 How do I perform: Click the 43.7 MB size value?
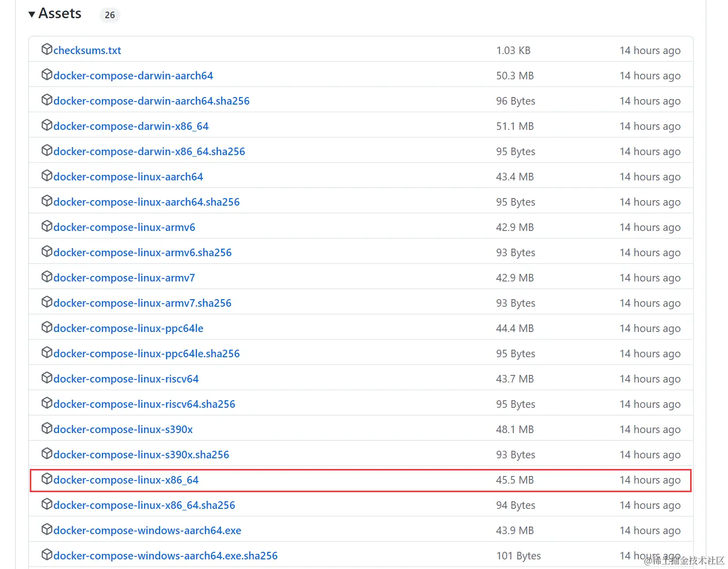click(x=515, y=379)
